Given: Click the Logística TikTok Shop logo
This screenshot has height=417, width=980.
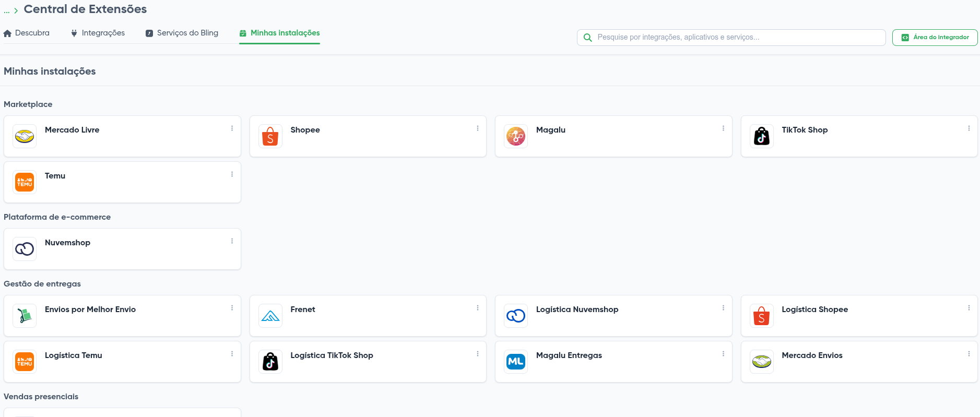Looking at the screenshot, I should (270, 362).
